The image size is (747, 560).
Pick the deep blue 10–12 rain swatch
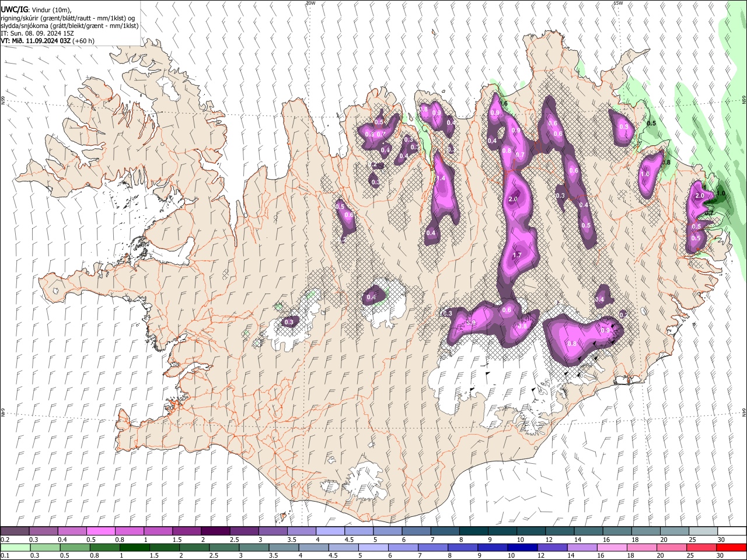pyautogui.click(x=522, y=547)
